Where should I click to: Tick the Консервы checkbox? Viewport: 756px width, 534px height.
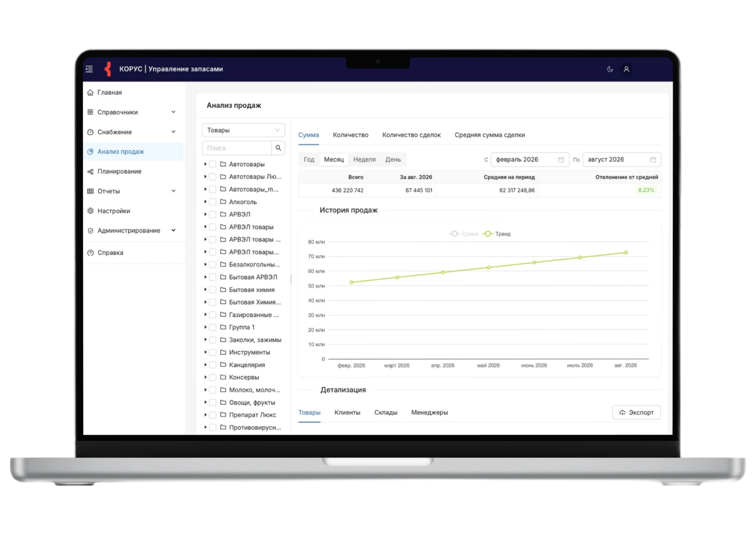click(x=213, y=377)
